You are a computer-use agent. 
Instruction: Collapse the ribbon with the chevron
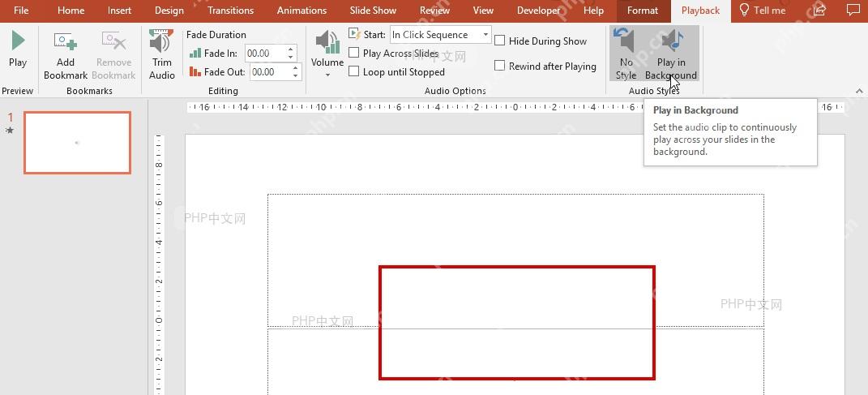(858, 91)
